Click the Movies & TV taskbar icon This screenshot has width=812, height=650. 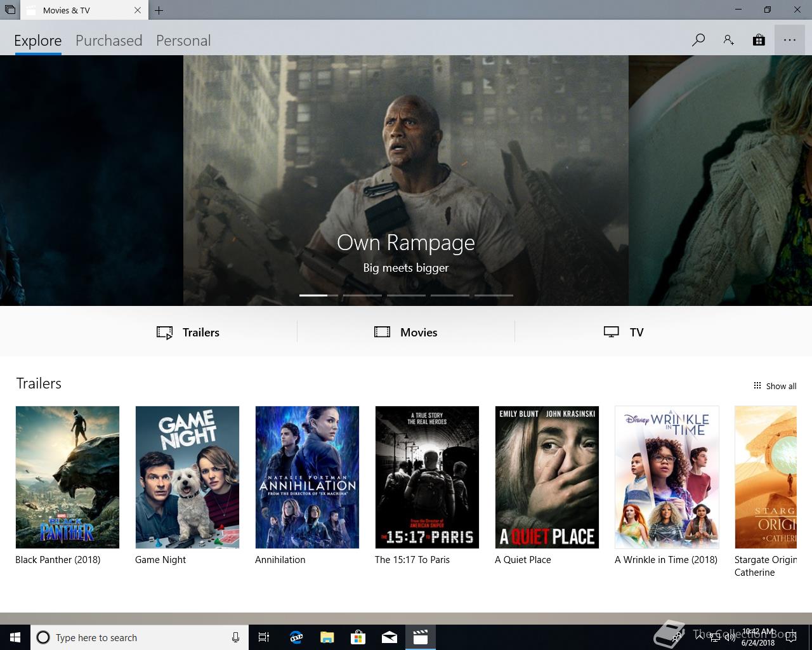pos(420,637)
